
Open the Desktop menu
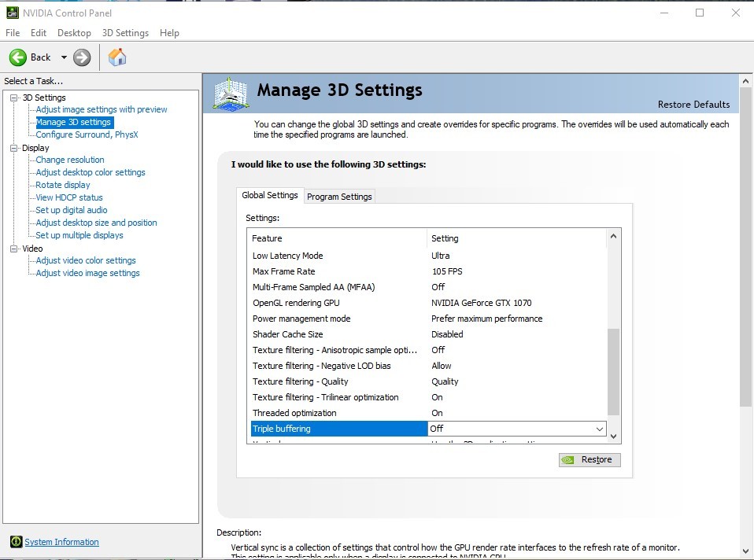click(x=74, y=33)
